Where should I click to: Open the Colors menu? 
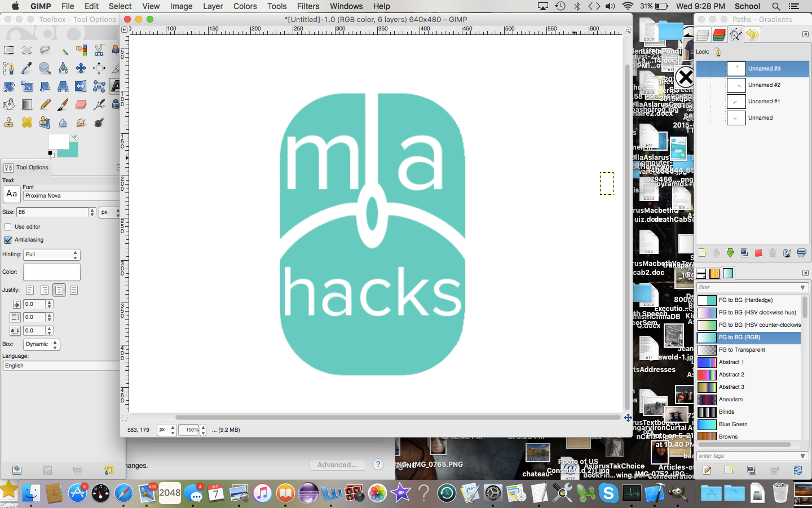pos(245,6)
